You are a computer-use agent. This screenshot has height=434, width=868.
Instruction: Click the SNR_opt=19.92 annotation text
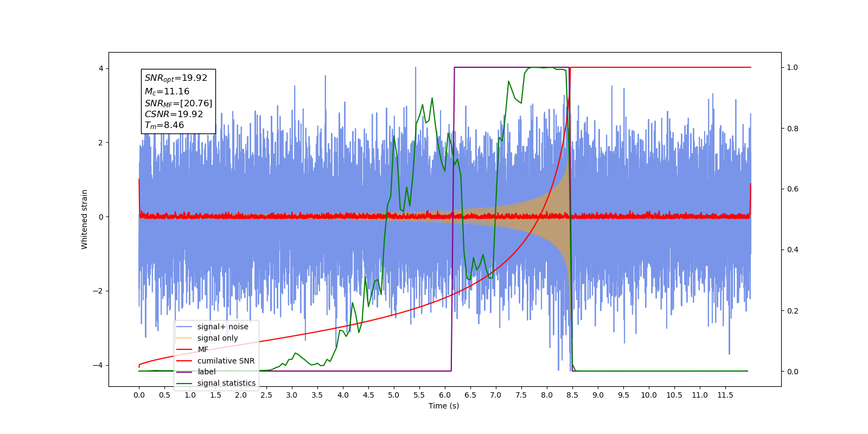[176, 78]
